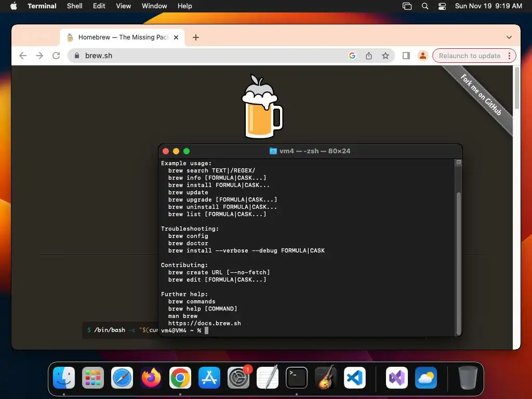The height and width of the screenshot is (399, 532).
Task: Select the Homebrew browser tab
Action: tap(122, 37)
